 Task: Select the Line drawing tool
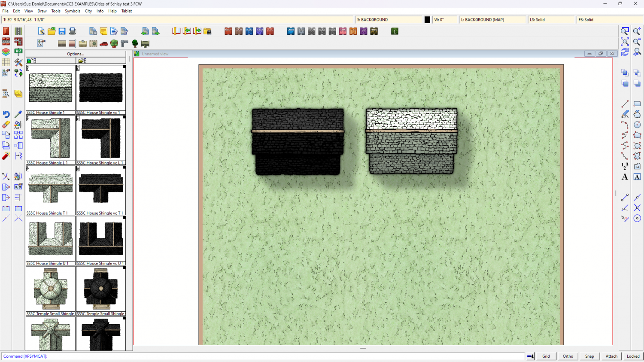pyautogui.click(x=625, y=104)
